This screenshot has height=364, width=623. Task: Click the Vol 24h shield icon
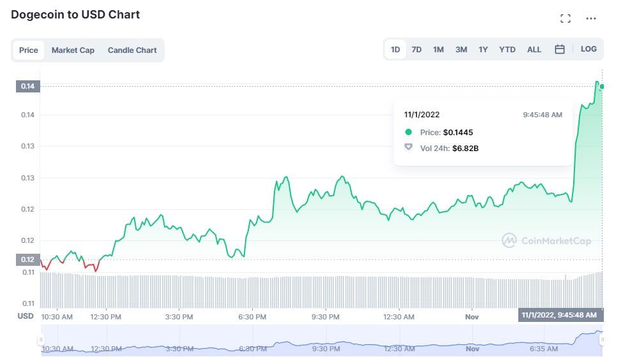[x=409, y=148]
